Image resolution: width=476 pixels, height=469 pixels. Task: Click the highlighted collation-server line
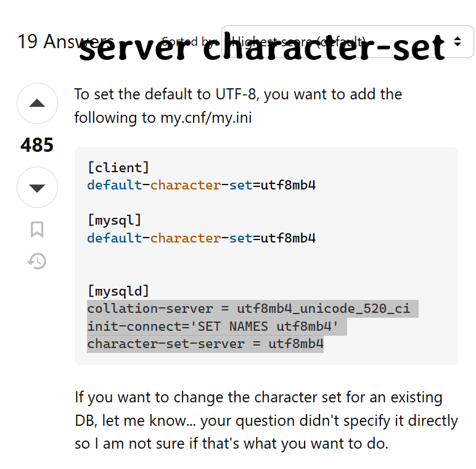248,308
